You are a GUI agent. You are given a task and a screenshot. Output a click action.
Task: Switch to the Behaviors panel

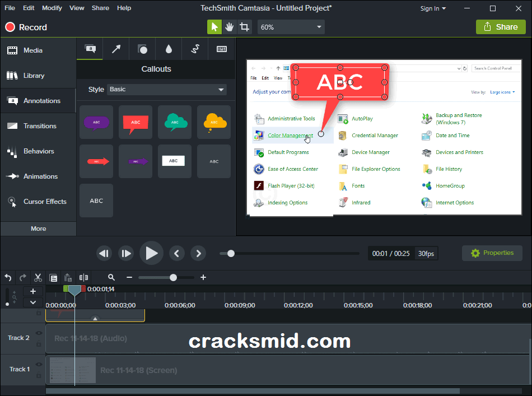click(x=38, y=151)
